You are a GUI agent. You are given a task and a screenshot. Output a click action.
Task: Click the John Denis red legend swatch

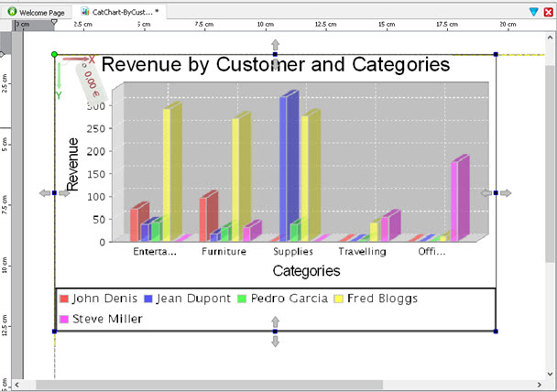pos(64,299)
